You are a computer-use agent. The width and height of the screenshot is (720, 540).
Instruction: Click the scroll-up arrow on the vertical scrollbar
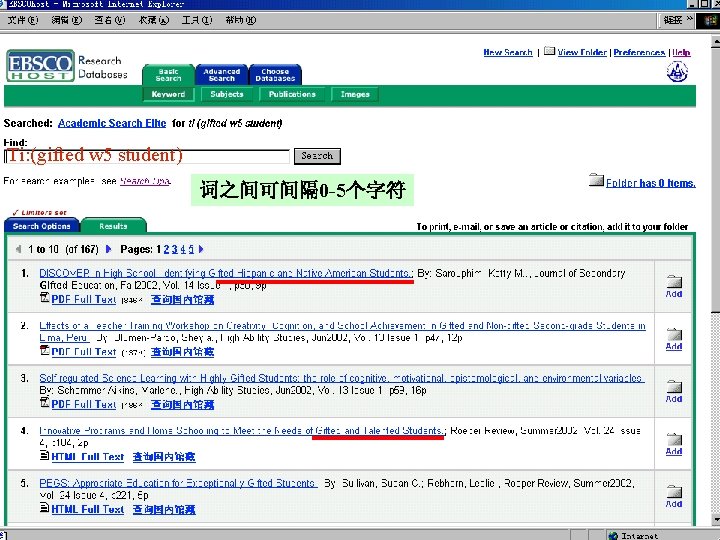(x=715, y=42)
